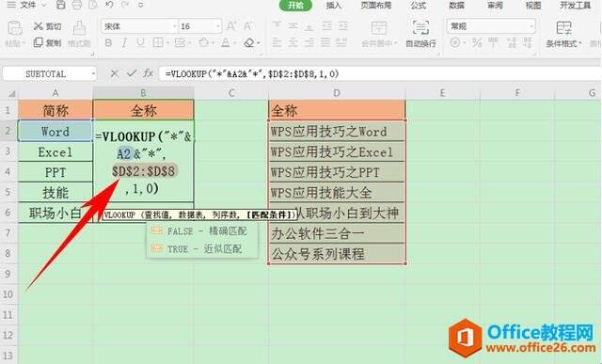Click the increase decimal places icon
Viewport: 602px width, 364px height.
[x=512, y=42]
